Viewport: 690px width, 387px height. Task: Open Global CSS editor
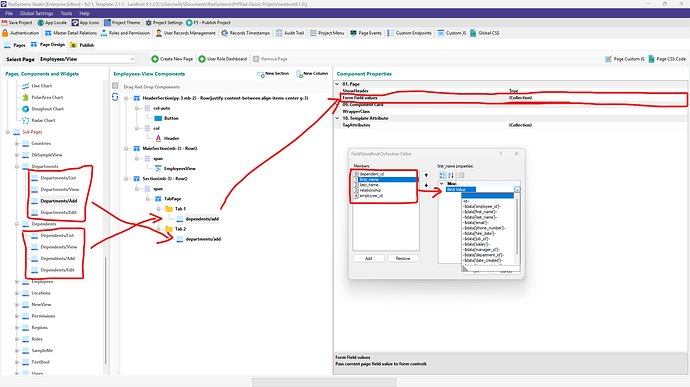(484, 33)
